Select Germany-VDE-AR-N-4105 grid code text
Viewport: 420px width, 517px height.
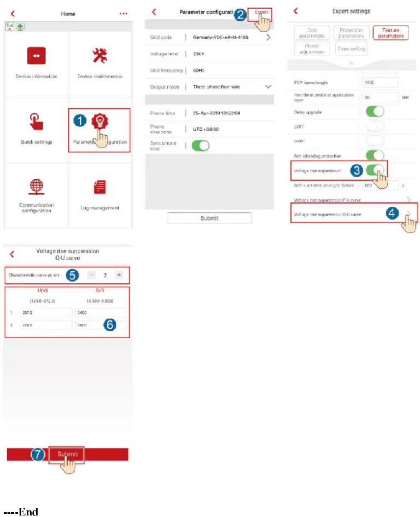(x=220, y=37)
